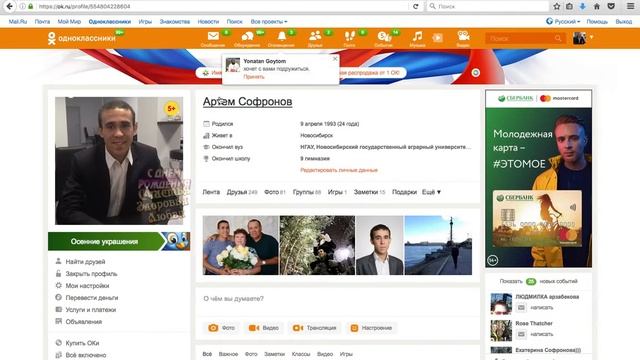The width and height of the screenshot is (640, 360).
Task: Click the browser back arrow button
Action: (9, 7)
